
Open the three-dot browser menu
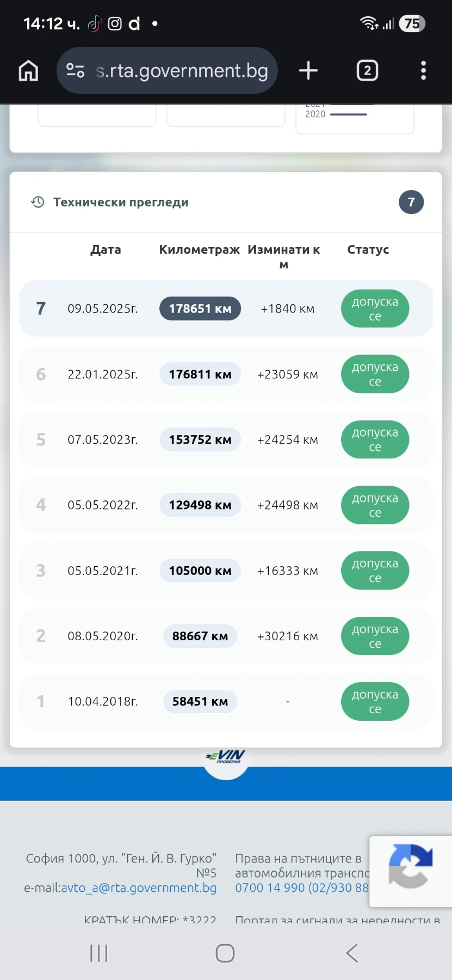[423, 71]
